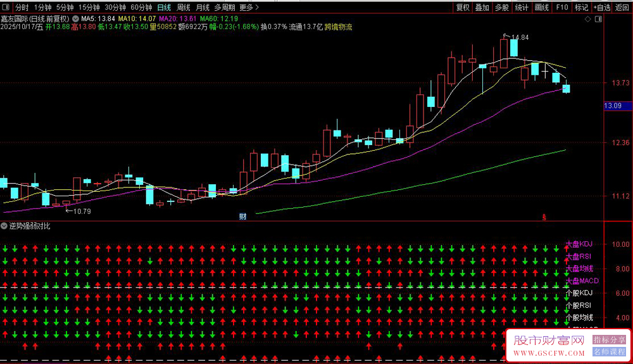Switch to the 60分钟 period tab
The width and height of the screenshot is (633, 364).
[141, 8]
